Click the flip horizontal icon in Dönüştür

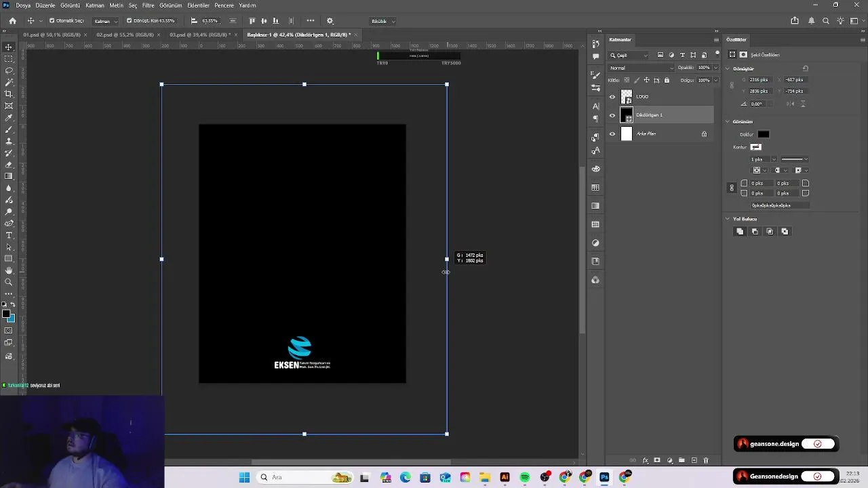point(791,104)
